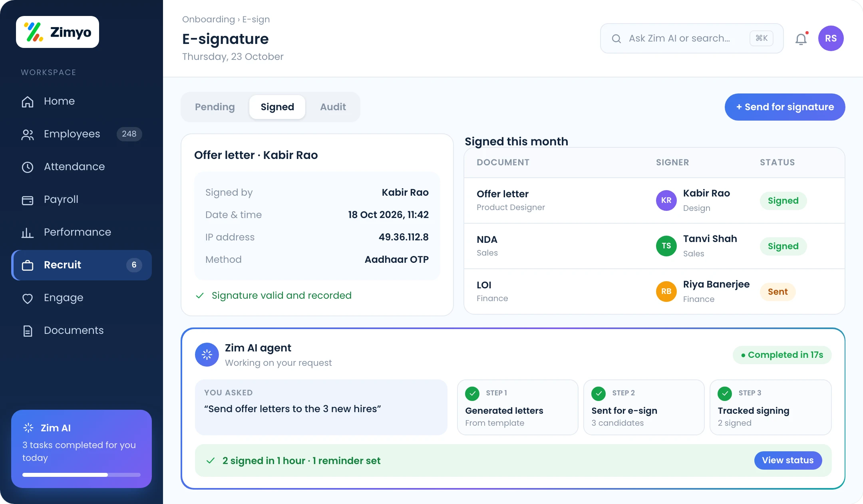Focus the Ask Zim AI search field
863x504 pixels.
pyautogui.click(x=692, y=38)
